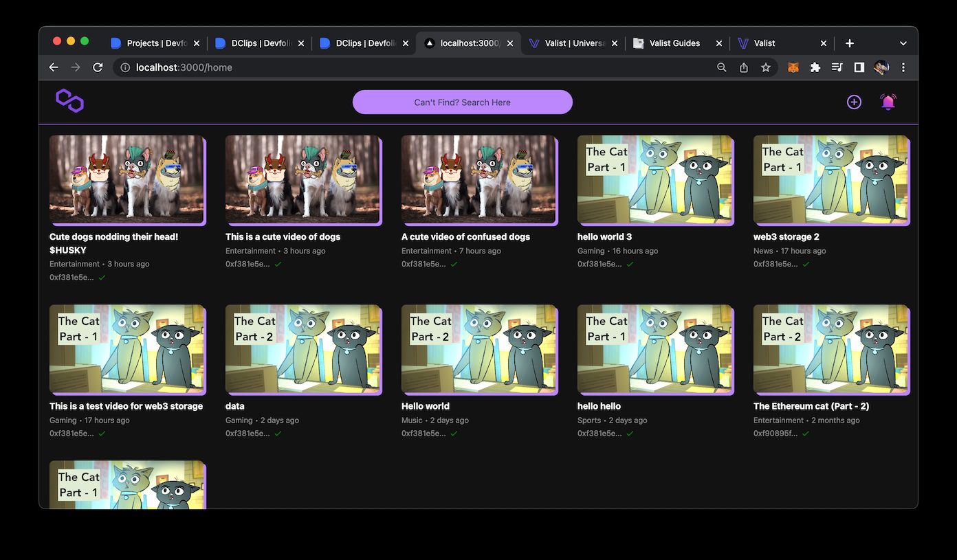957x560 pixels.
Task: Open the Chrome profile avatar
Action: (881, 67)
